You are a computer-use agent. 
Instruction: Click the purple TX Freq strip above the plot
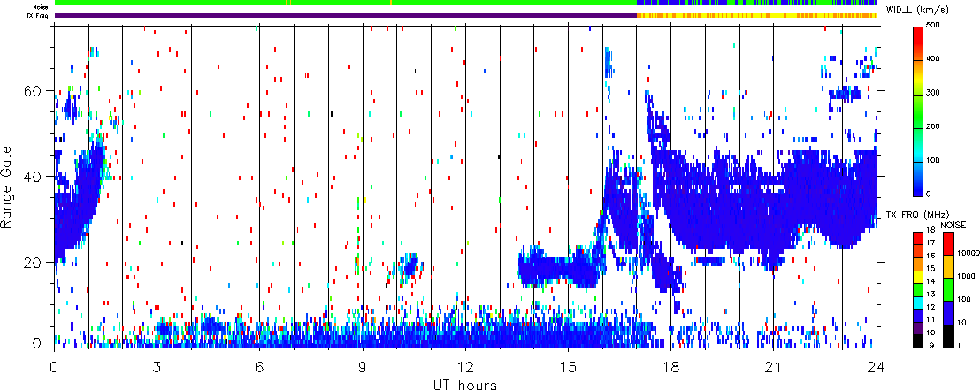coord(346,16)
